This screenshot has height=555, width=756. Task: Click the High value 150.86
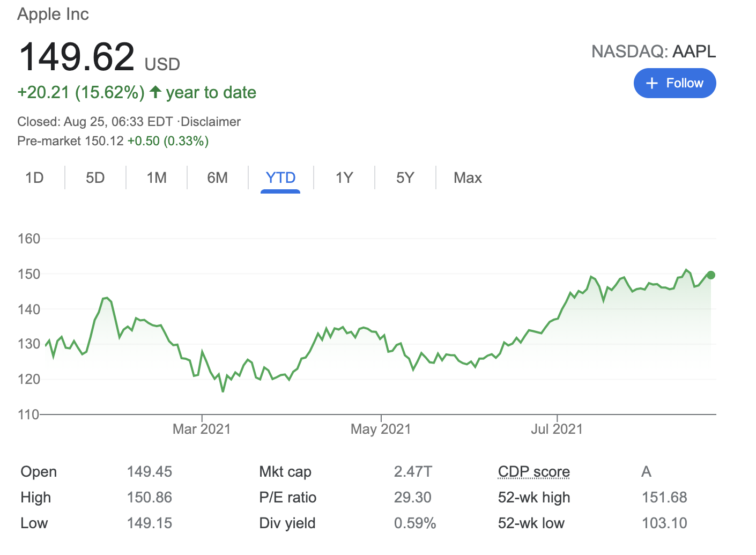point(150,498)
